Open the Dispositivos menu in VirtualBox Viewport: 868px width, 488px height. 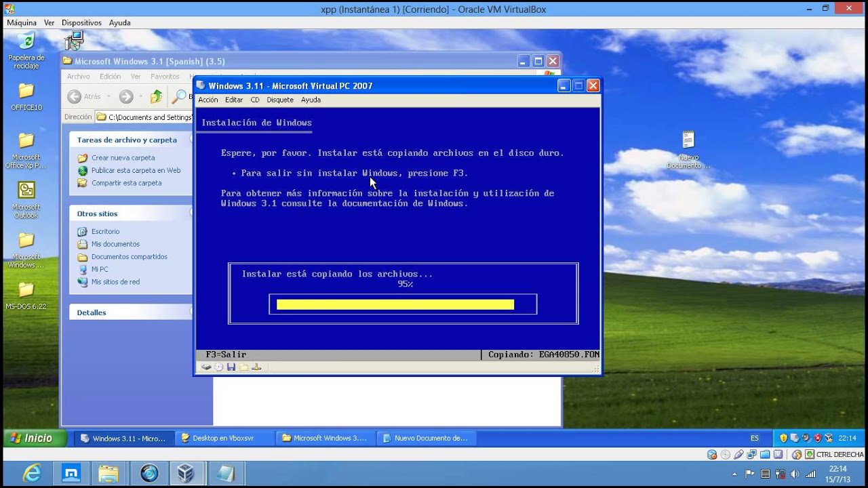[81, 22]
